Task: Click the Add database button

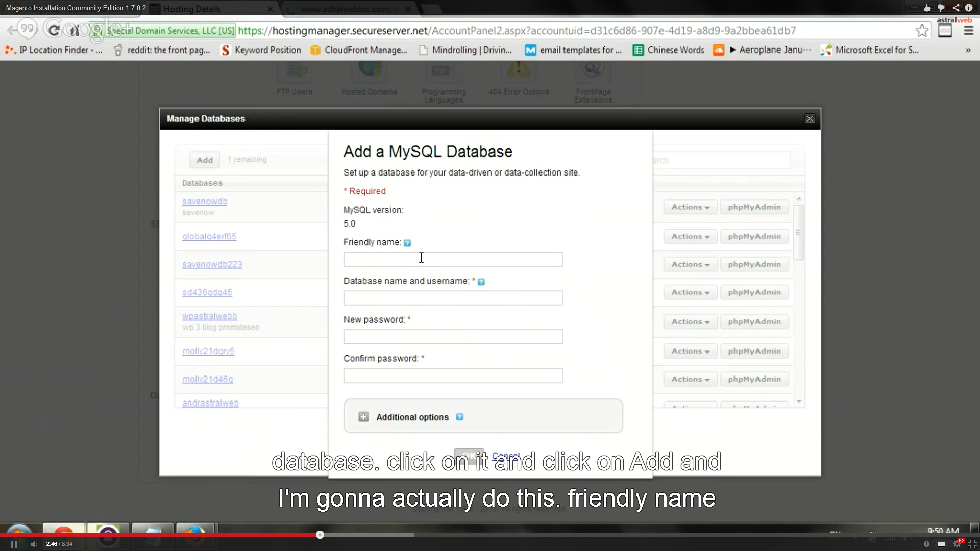Action: (205, 160)
